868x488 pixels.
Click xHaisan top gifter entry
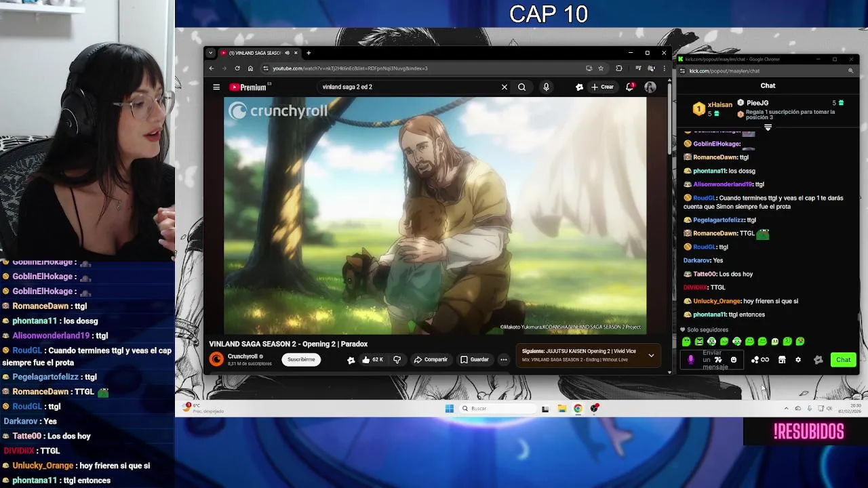pos(712,108)
